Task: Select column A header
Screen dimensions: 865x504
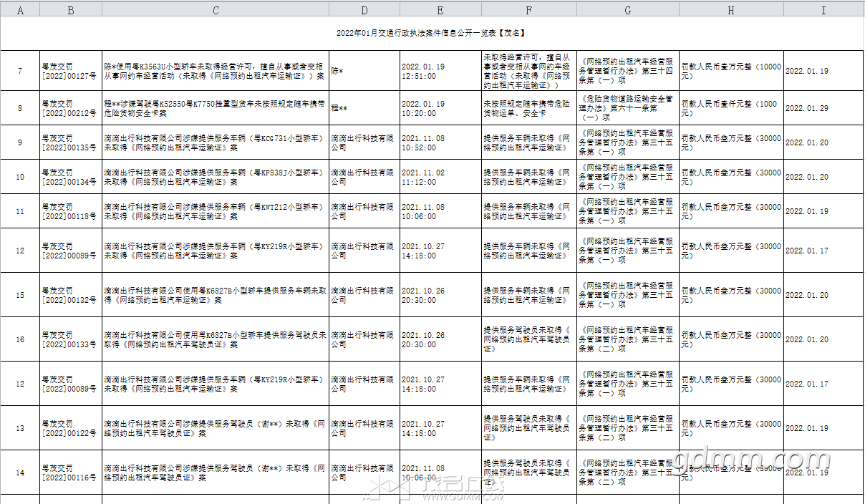Action: (20, 10)
